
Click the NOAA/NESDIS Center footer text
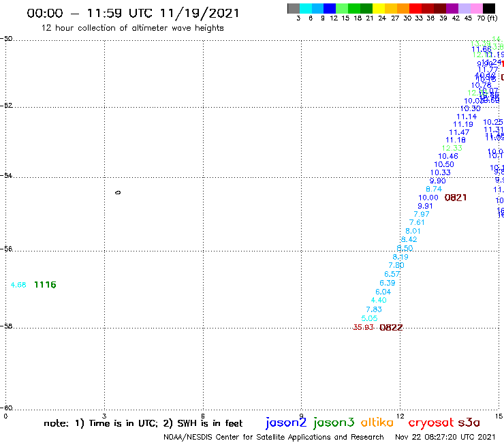274,438
